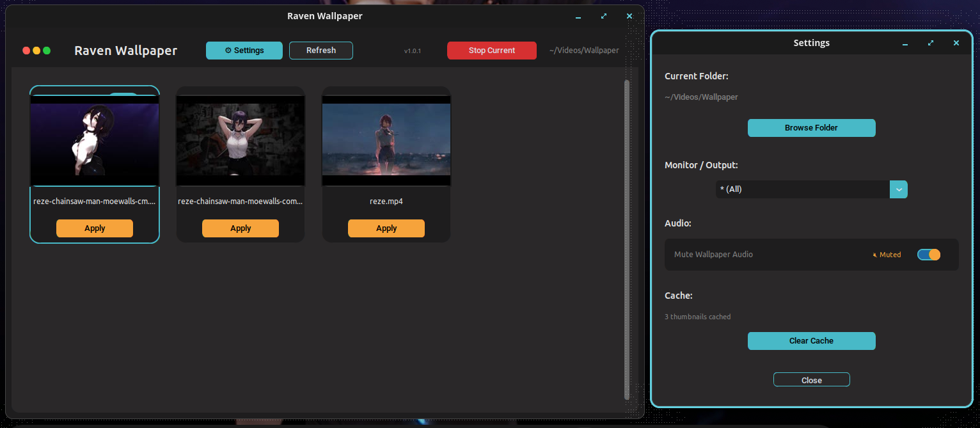Click the reze-chainsaw-man-moewalls-com file name
980x428 pixels.
pyautogui.click(x=241, y=202)
